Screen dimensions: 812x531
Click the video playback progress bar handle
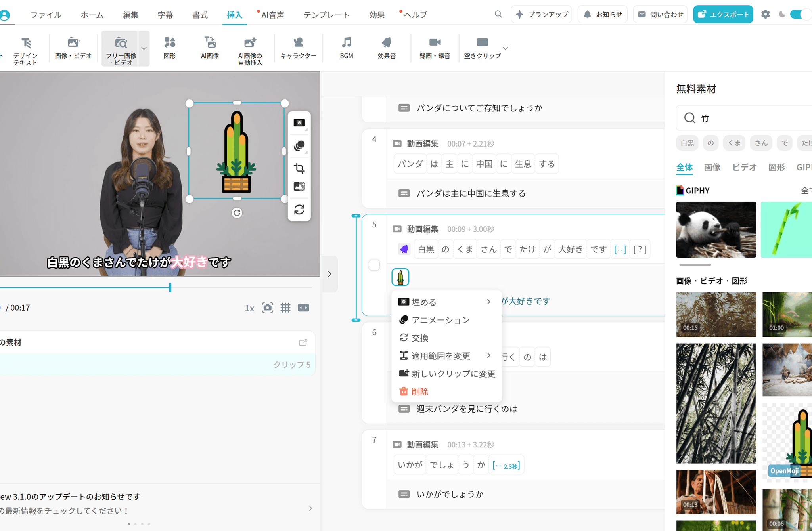tap(170, 287)
